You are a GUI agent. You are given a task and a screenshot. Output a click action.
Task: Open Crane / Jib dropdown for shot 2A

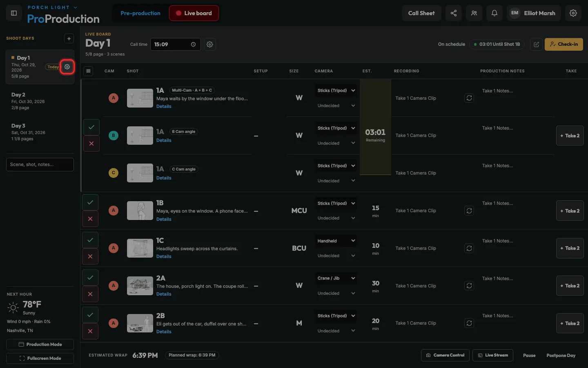336,278
